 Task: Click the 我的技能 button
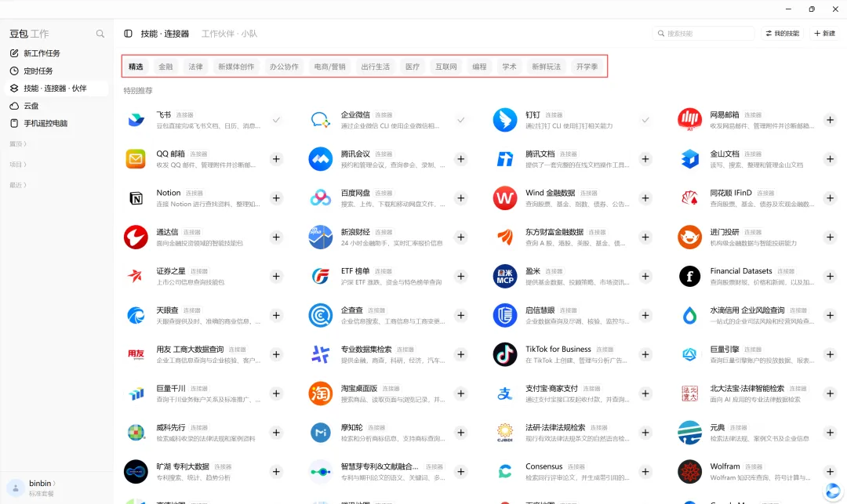782,34
